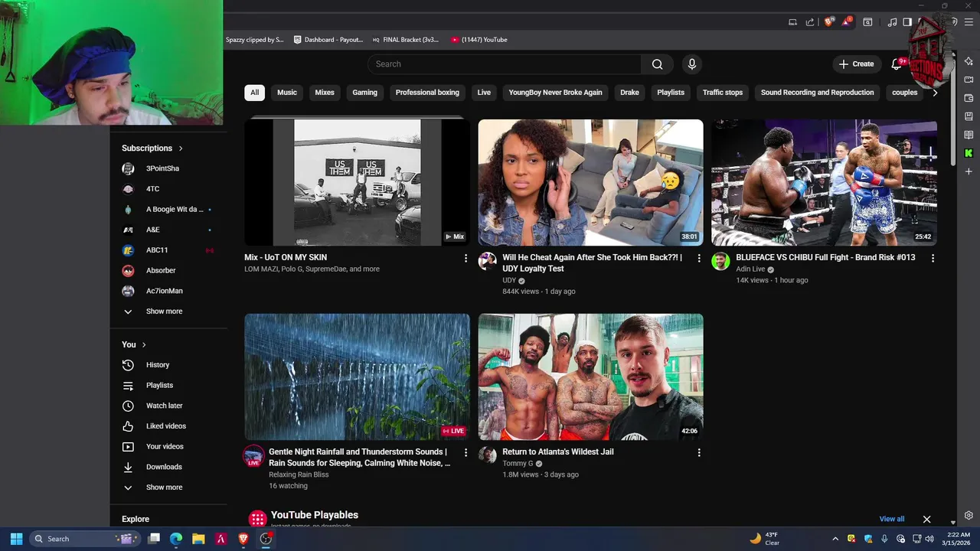
Task: Open Microsoft Edge from taskbar
Action: click(176, 539)
